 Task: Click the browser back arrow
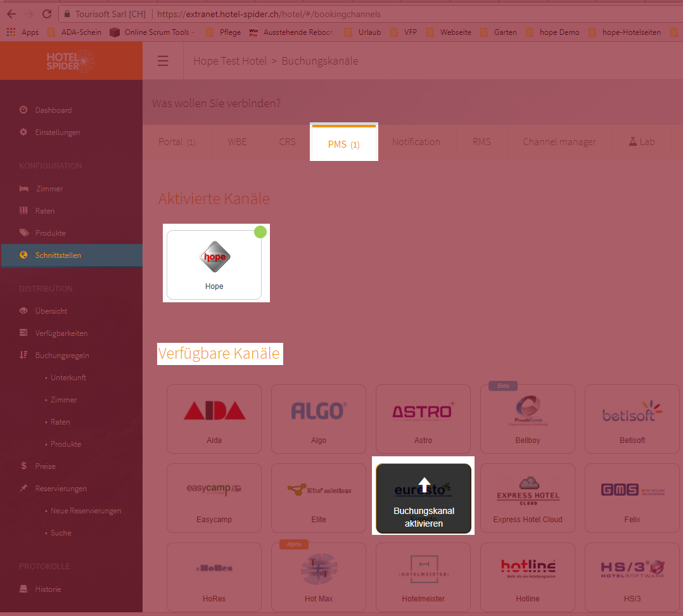point(11,14)
